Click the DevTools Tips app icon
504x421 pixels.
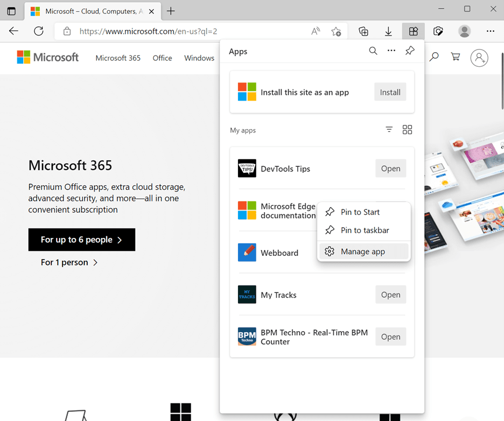click(247, 169)
